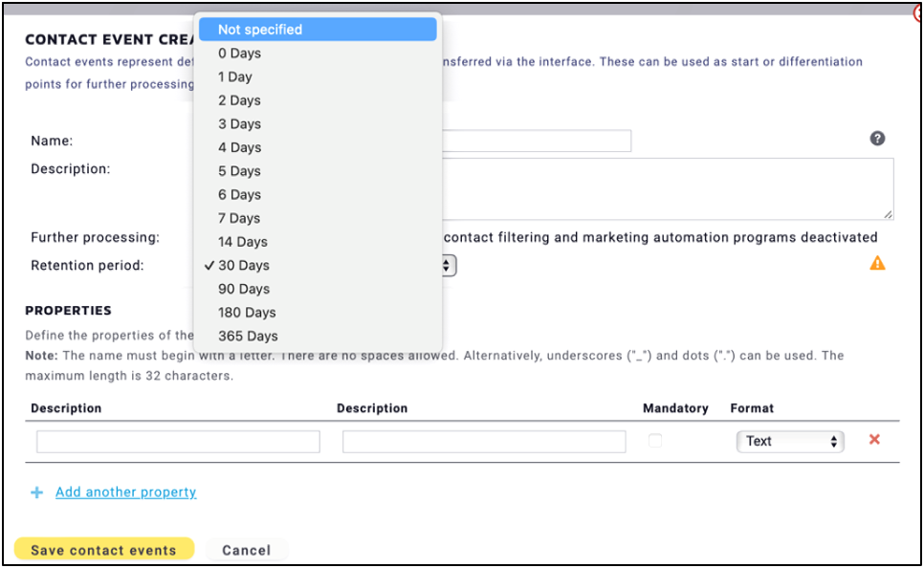Click the second property Description field
This screenshot has height=568, width=924.
484,442
